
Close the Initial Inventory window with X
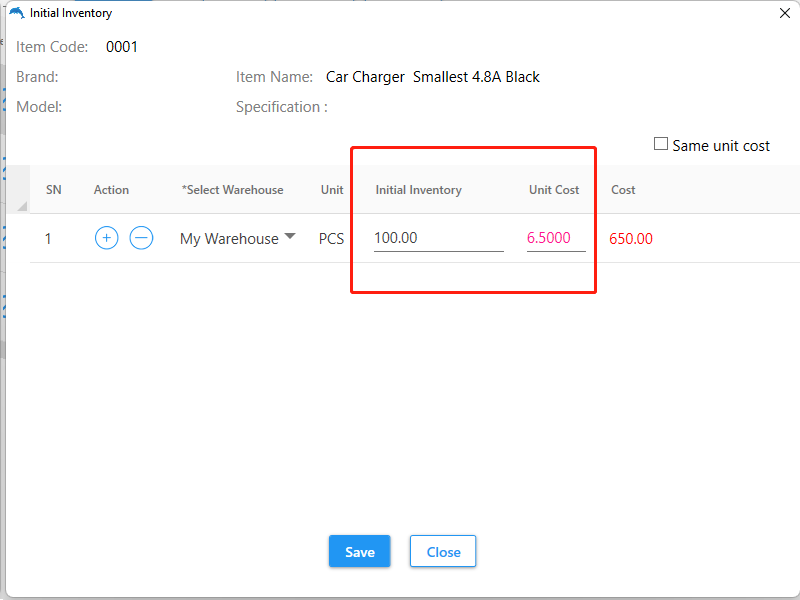pos(783,13)
